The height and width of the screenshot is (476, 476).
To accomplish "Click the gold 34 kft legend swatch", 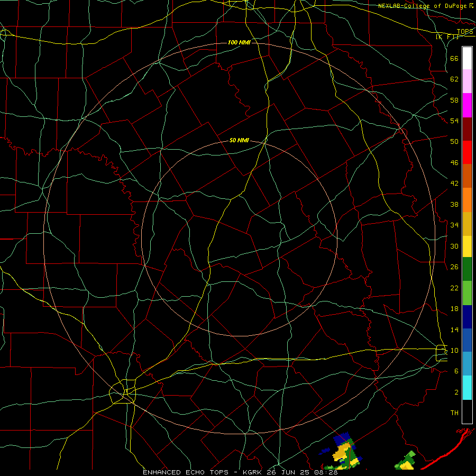I will (467, 224).
